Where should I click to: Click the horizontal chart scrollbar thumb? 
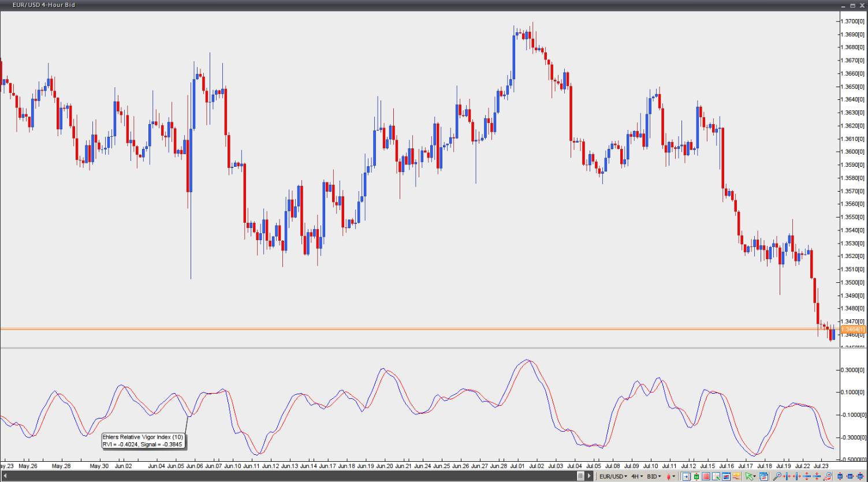point(580,476)
